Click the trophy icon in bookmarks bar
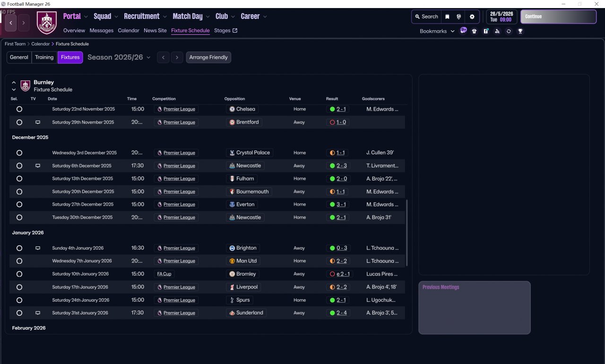Image resolution: width=605 pixels, height=364 pixels. (520, 31)
